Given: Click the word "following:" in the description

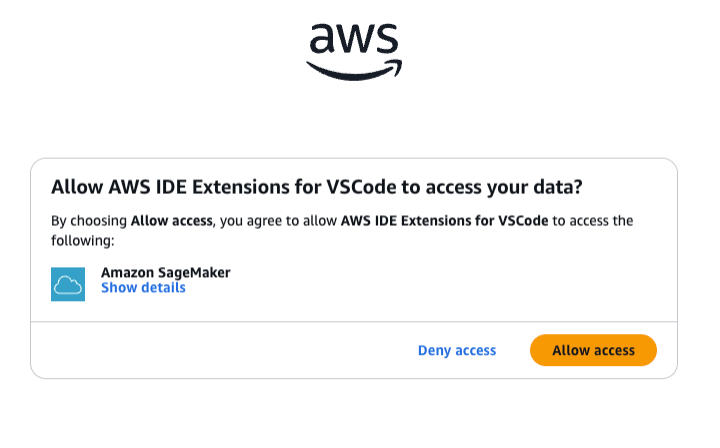Looking at the screenshot, I should (83, 240).
